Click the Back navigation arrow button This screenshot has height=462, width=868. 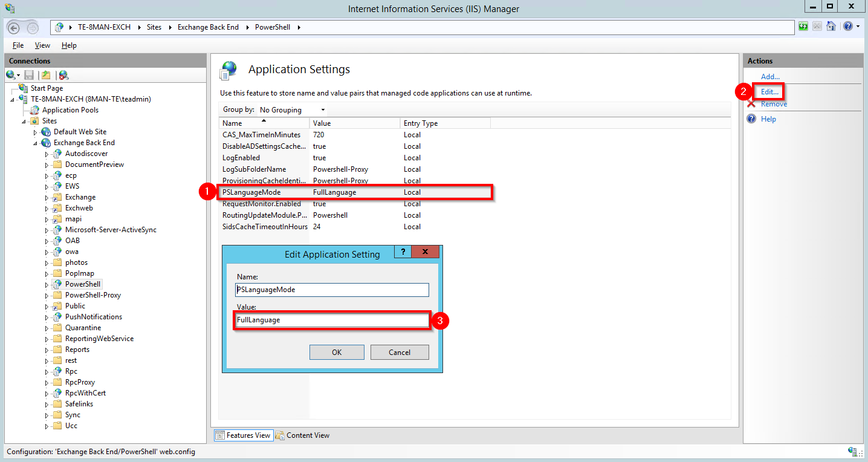13,27
